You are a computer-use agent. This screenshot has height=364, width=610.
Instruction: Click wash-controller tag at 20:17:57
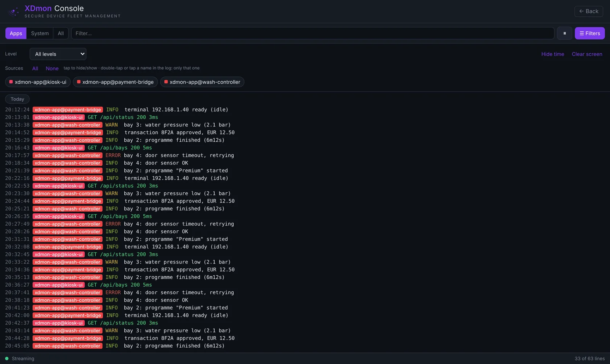[67, 155]
